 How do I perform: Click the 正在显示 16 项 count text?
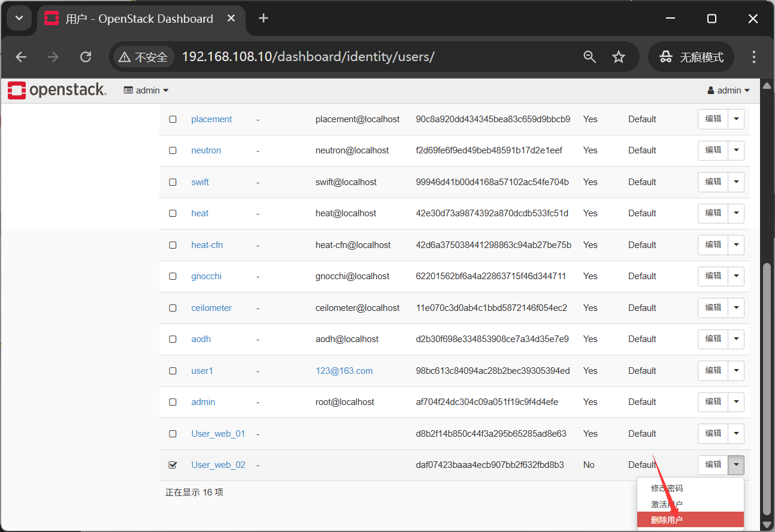(194, 492)
